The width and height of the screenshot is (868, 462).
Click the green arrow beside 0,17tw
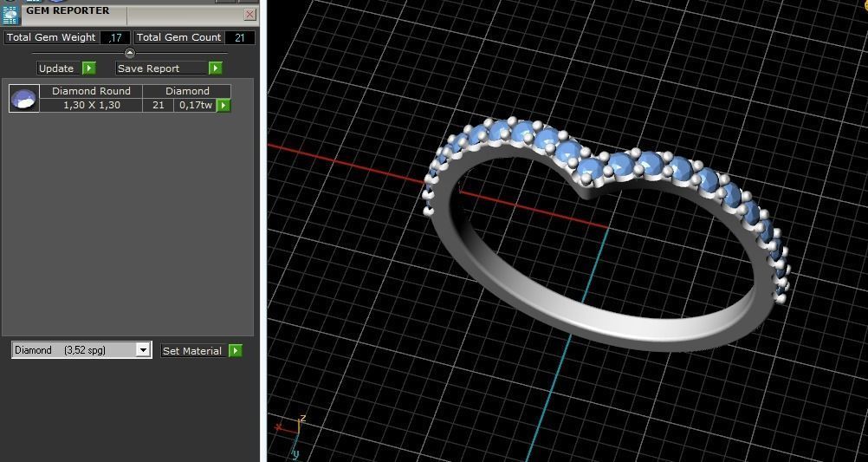[223, 105]
